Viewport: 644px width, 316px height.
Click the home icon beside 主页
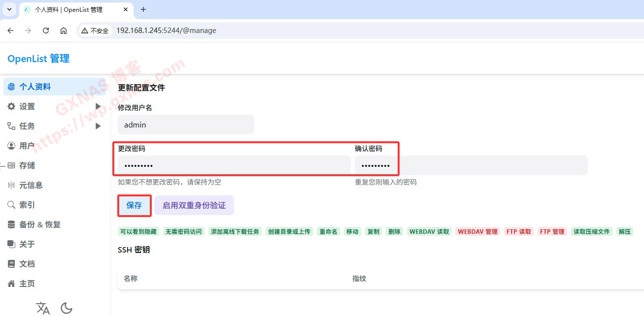tap(11, 284)
